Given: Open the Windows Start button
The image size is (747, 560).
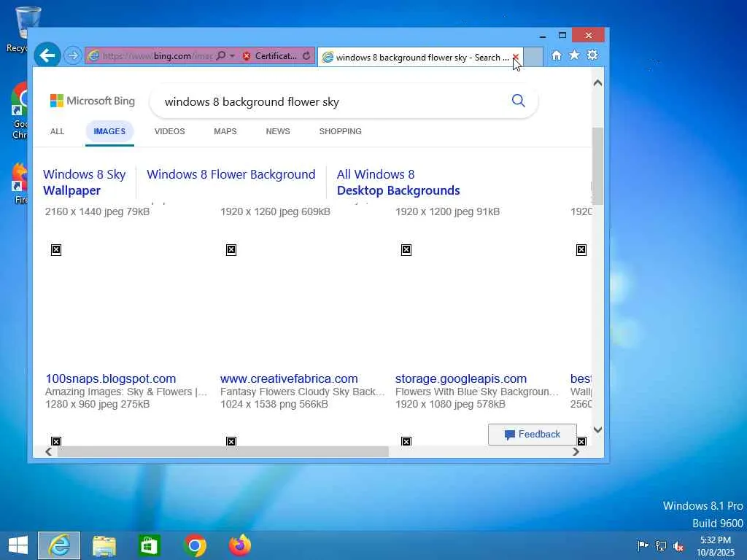Looking at the screenshot, I should pyautogui.click(x=18, y=545).
